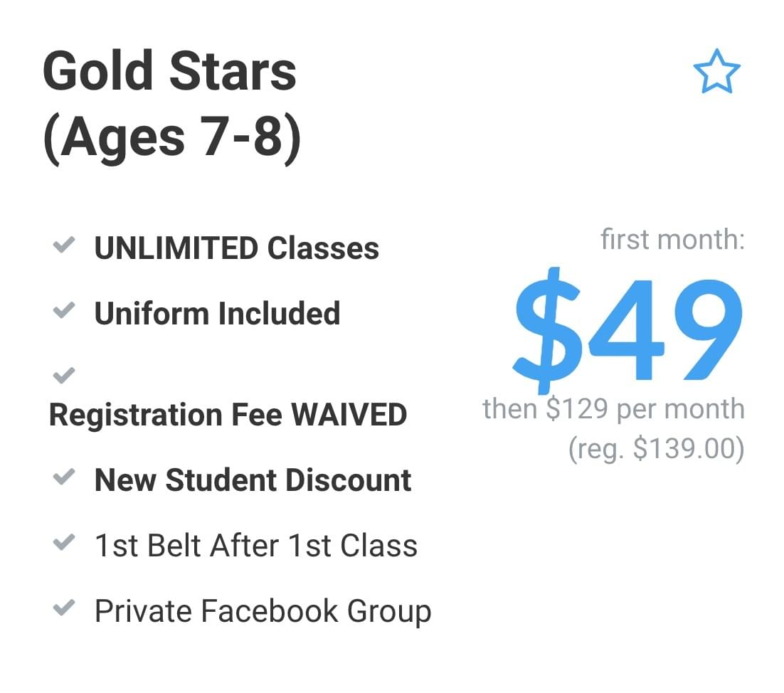784x693 pixels.
Task: Click checkmark above Registration Fee WAIVED
Action: [x=64, y=375]
